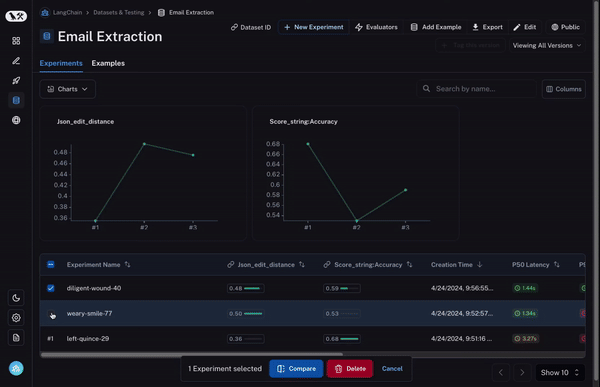Check the weary-smile-77 row checkbox
Viewport: 600px width, 387px height.
[x=51, y=314]
